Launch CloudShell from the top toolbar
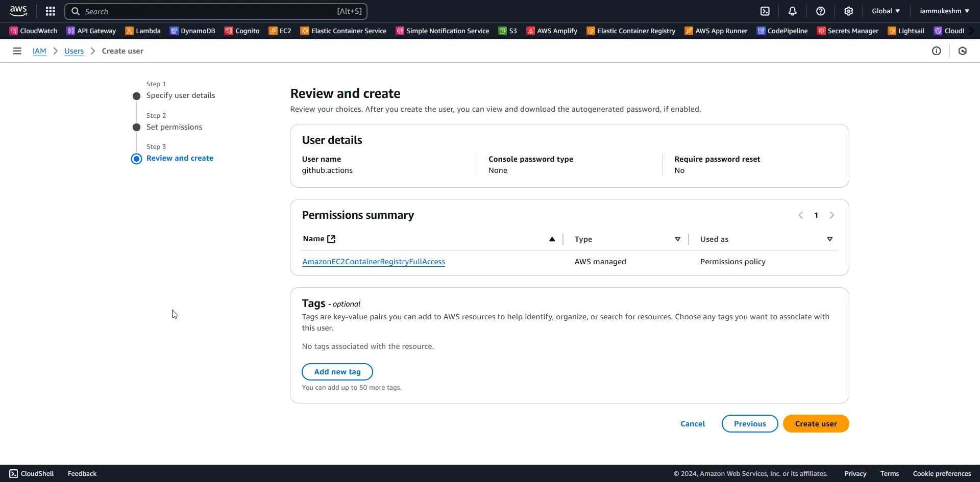Screen dimensions: 980x482 tap(765, 11)
